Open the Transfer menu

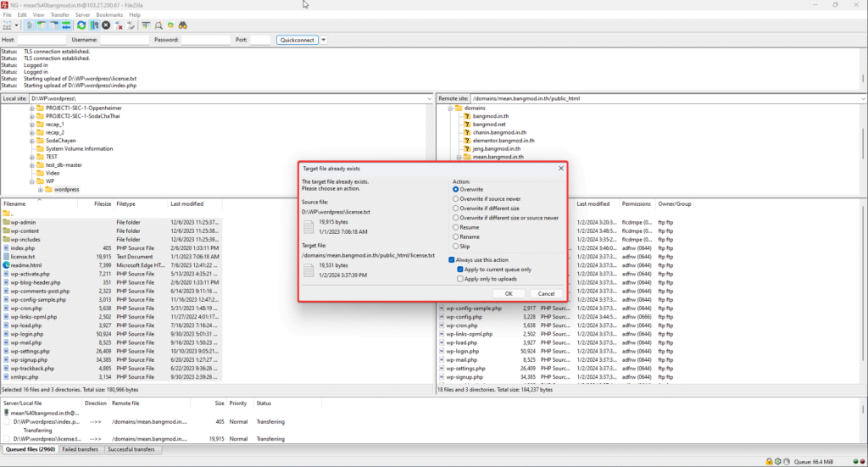click(x=60, y=14)
